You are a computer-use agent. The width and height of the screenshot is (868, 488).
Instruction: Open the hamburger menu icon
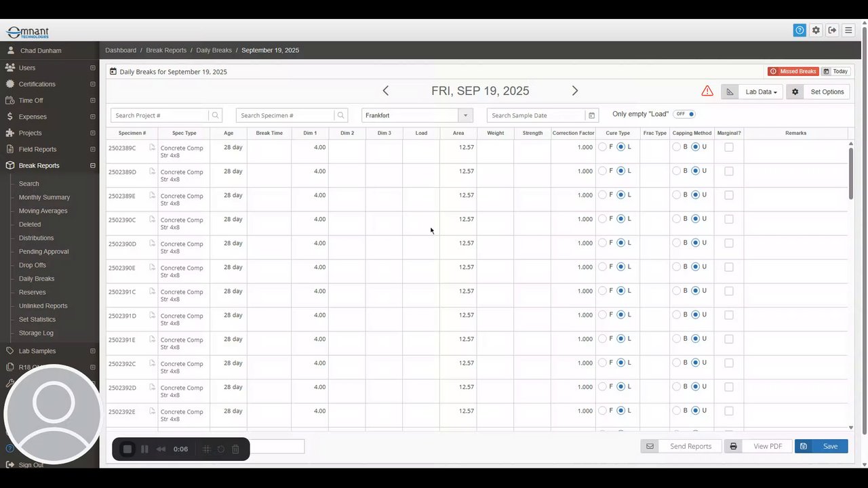(848, 30)
